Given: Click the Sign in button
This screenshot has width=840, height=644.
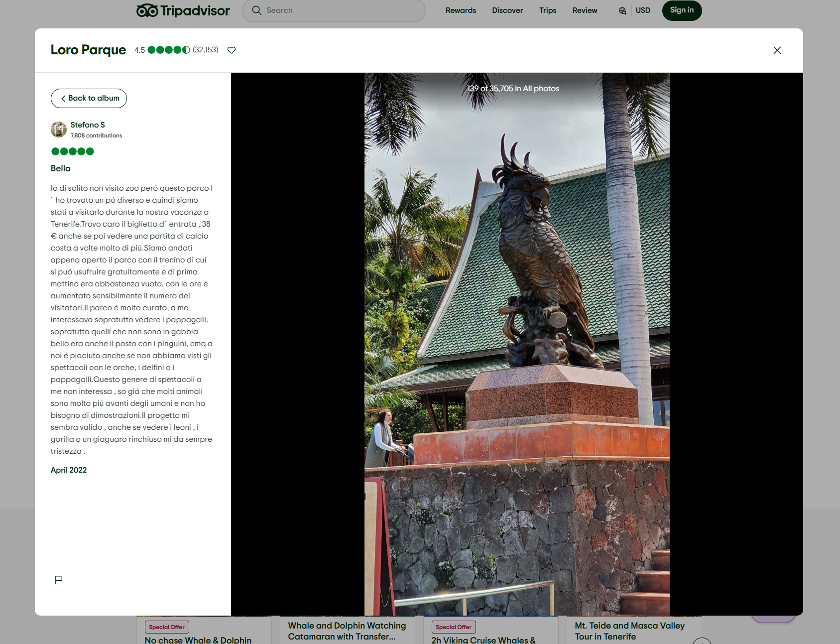Looking at the screenshot, I should (x=682, y=10).
